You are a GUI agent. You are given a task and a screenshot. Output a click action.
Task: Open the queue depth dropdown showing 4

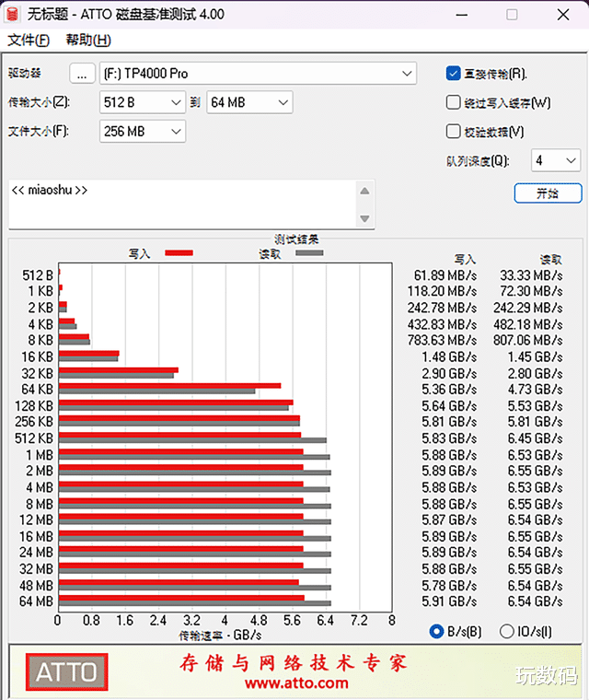[556, 160]
